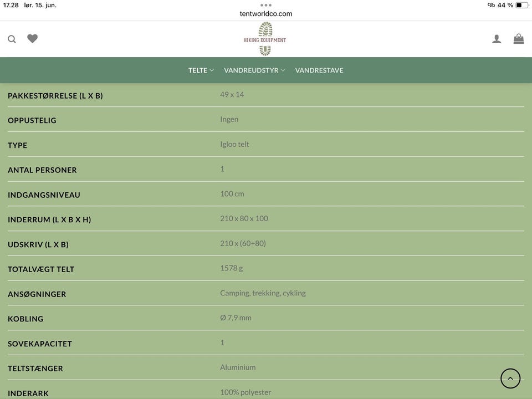532x399 pixels.
Task: Click the scroll-to-top arrow button
Action: [x=510, y=378]
